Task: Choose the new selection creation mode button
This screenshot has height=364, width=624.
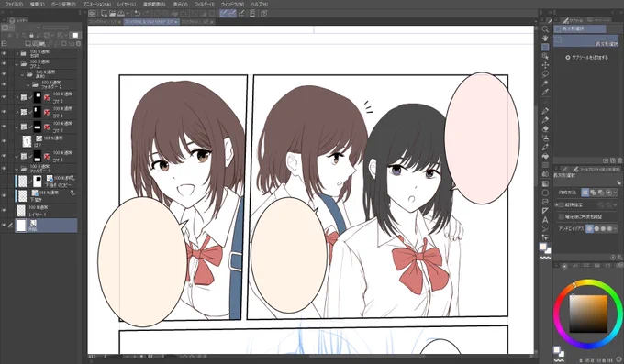Action: pyautogui.click(x=585, y=193)
